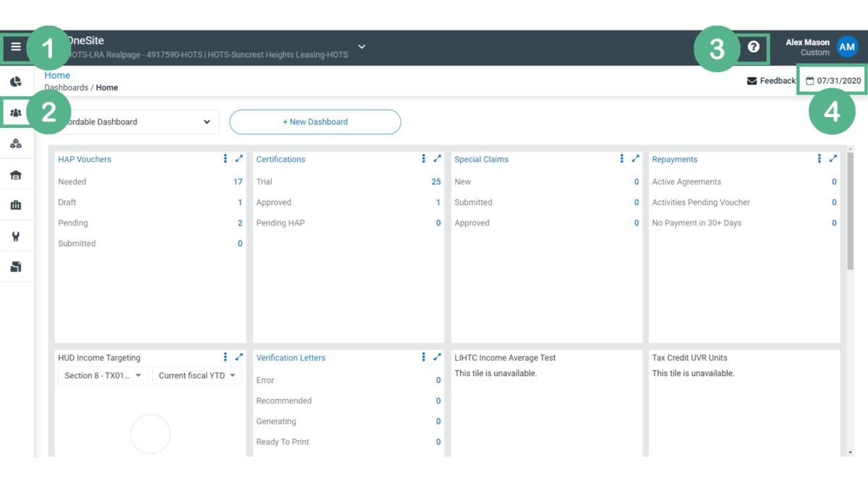This screenshot has width=868, height=488.
Task: Click the HAP Vouchers Pending count 2
Action: pos(240,223)
